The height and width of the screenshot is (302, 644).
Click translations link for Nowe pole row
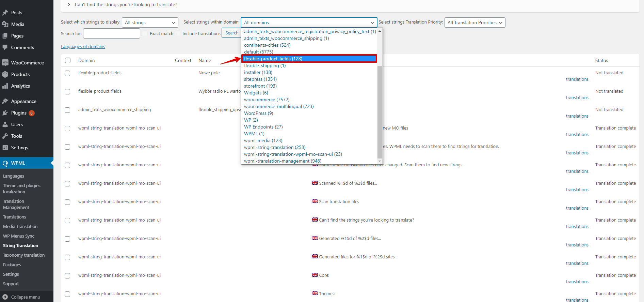point(577,79)
